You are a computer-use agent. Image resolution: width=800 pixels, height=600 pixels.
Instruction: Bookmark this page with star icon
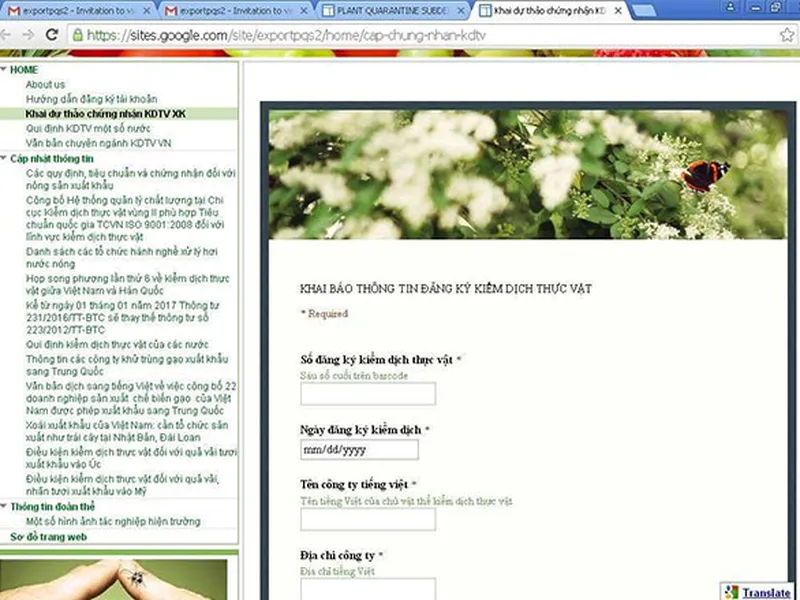[787, 34]
